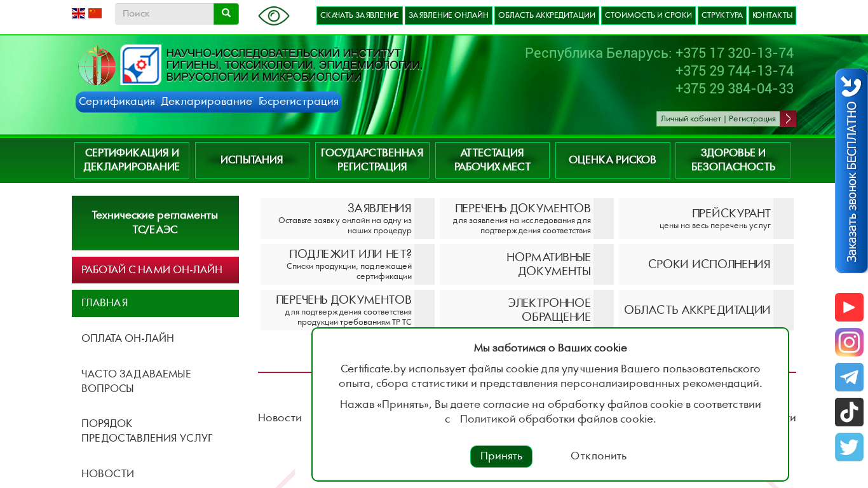
Task: Switch language via the English flag
Action: point(78,13)
